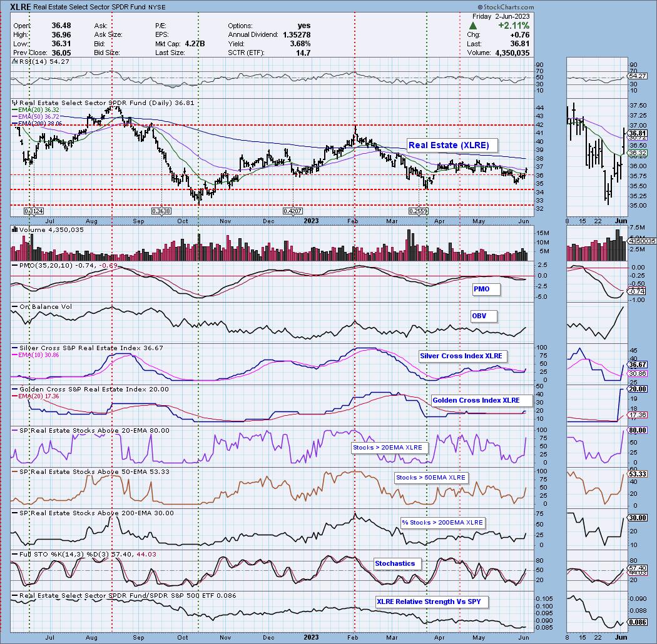Click the Yield 3.68% value
657x644 pixels.
(300, 44)
